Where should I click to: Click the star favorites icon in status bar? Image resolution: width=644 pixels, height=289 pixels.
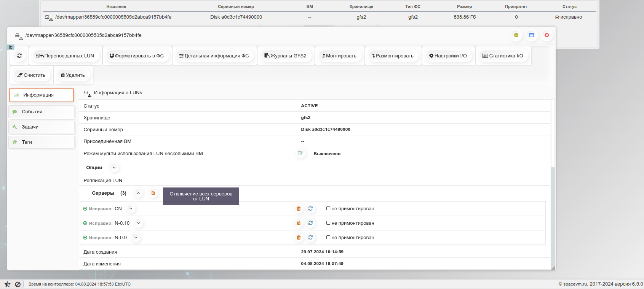click(x=7, y=284)
